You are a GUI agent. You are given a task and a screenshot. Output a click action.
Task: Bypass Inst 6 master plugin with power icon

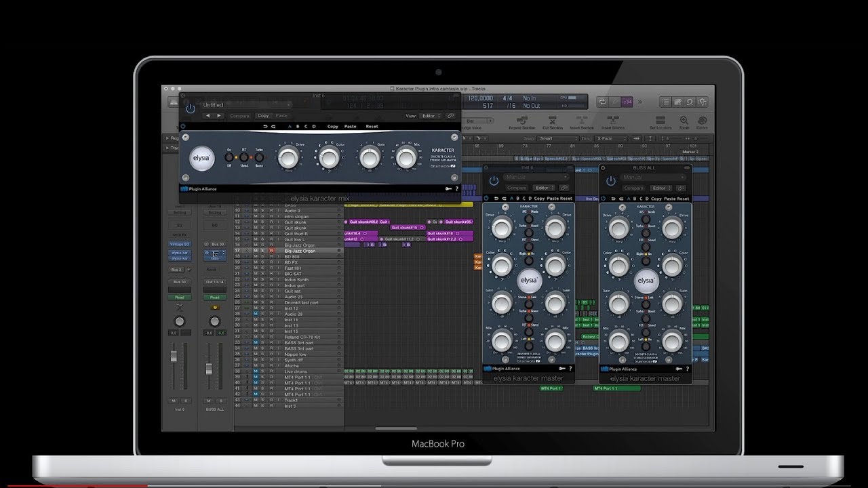(x=493, y=180)
